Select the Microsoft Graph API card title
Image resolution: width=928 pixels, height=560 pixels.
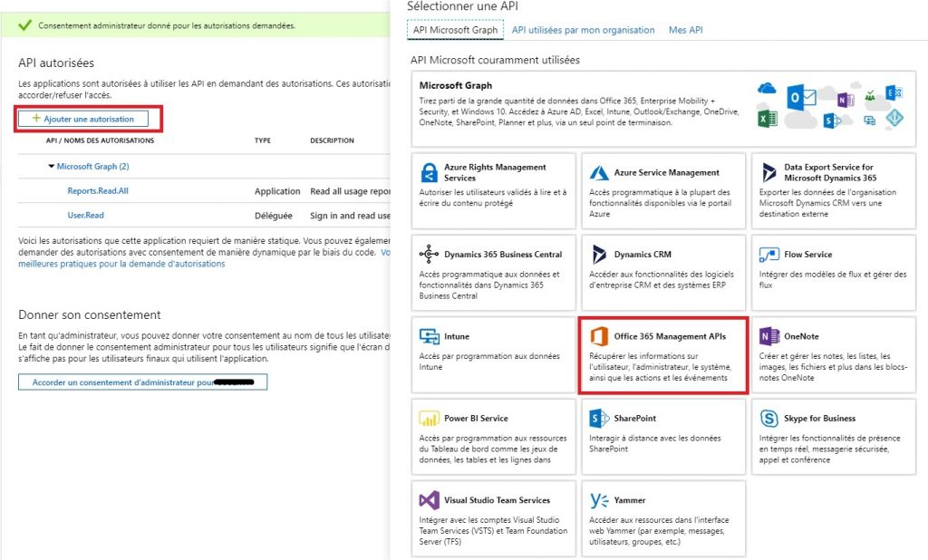point(455,85)
